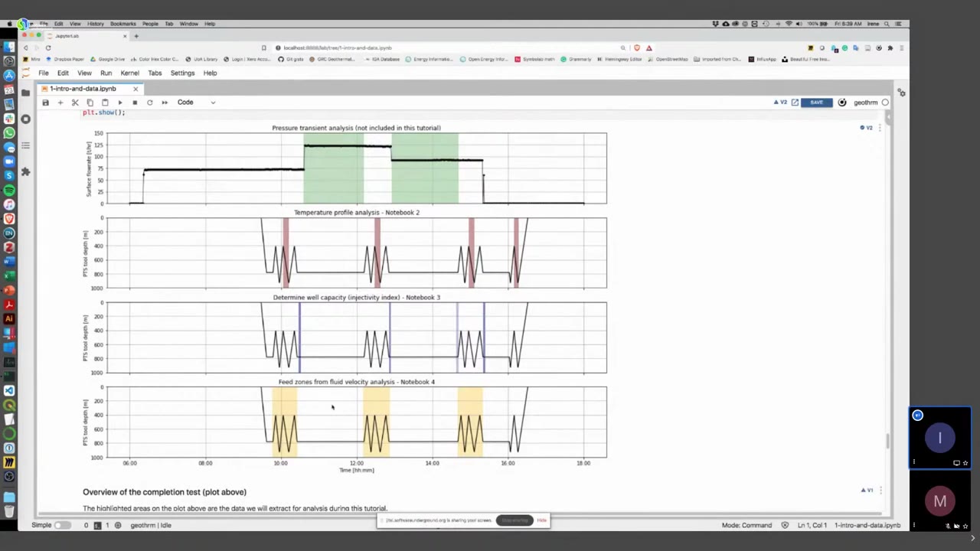This screenshot has width=980, height=551.
Task: Save the notebook using the disk icon
Action: tap(46, 102)
